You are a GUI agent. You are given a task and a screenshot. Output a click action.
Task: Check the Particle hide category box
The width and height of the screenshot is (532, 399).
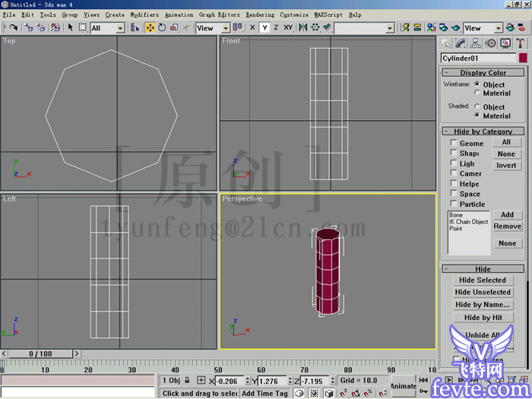[x=453, y=203]
